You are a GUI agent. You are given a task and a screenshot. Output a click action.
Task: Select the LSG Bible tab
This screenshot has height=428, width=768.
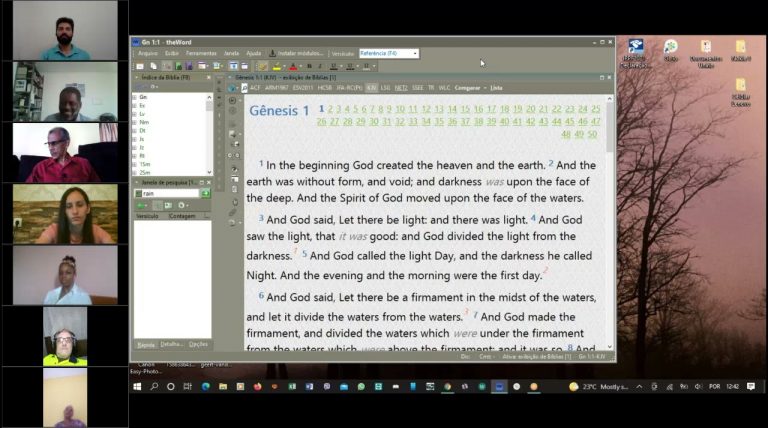point(385,88)
